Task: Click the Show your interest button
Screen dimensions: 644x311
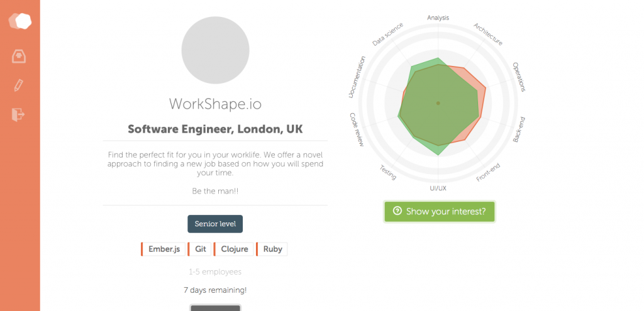Action: click(440, 211)
